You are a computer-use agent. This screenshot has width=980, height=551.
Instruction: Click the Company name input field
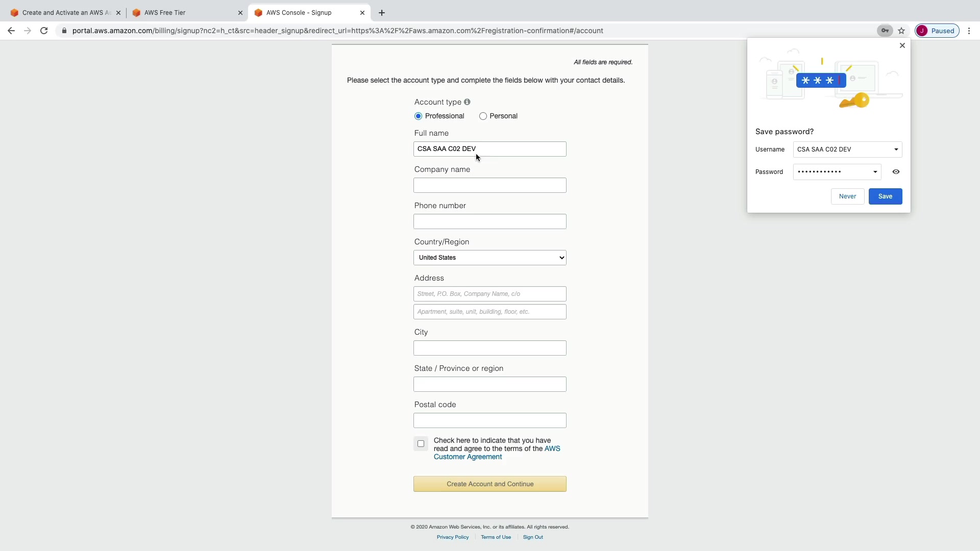pos(489,185)
